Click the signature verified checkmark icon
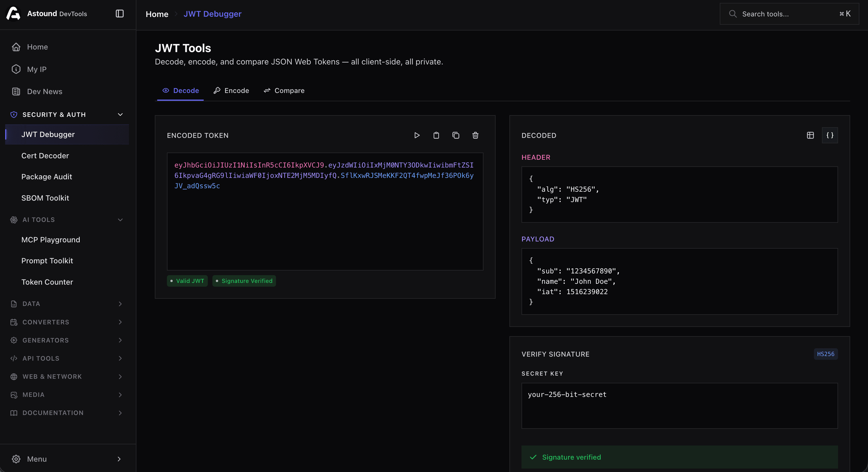This screenshot has width=868, height=472. pyautogui.click(x=533, y=457)
